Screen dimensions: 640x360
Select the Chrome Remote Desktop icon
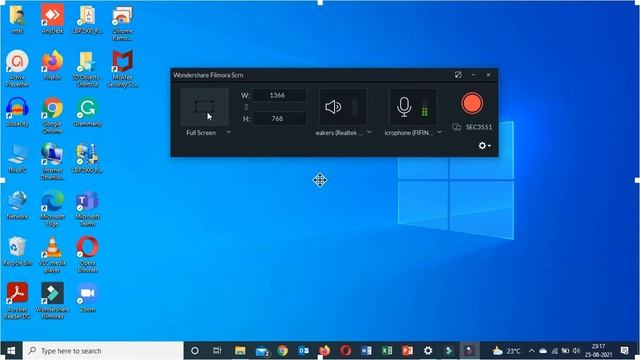pos(122,22)
